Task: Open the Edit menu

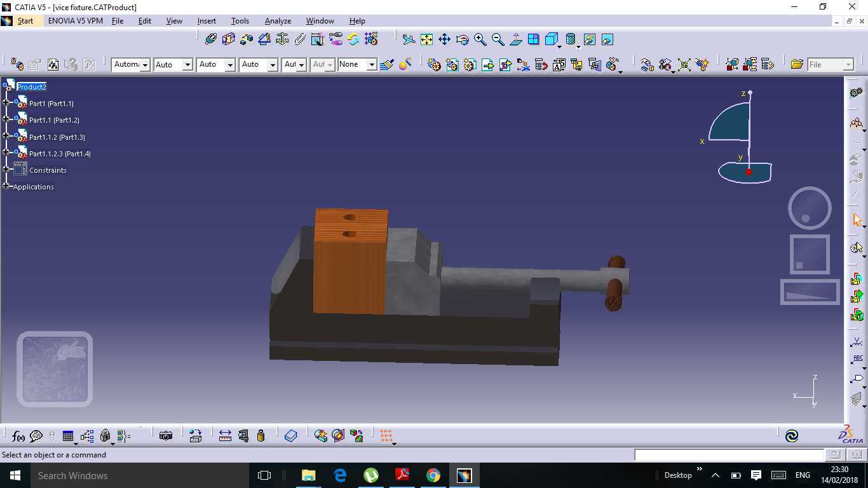Action: 145,21
